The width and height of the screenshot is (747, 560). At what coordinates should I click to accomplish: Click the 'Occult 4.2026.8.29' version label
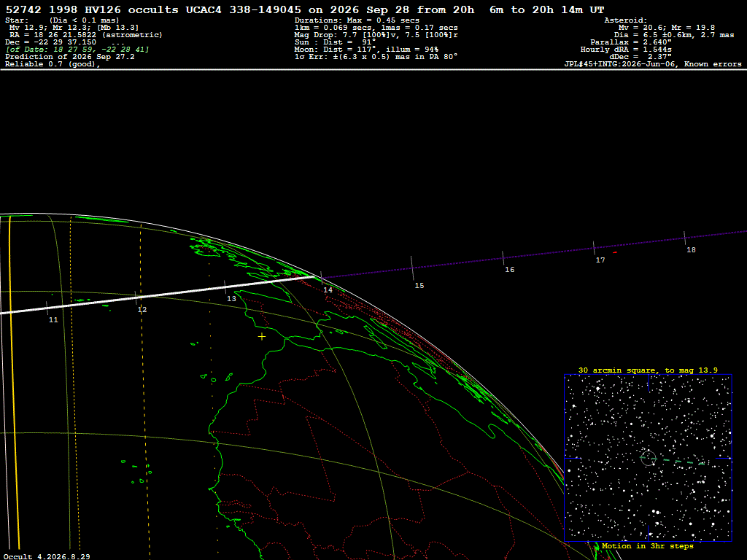point(47,556)
